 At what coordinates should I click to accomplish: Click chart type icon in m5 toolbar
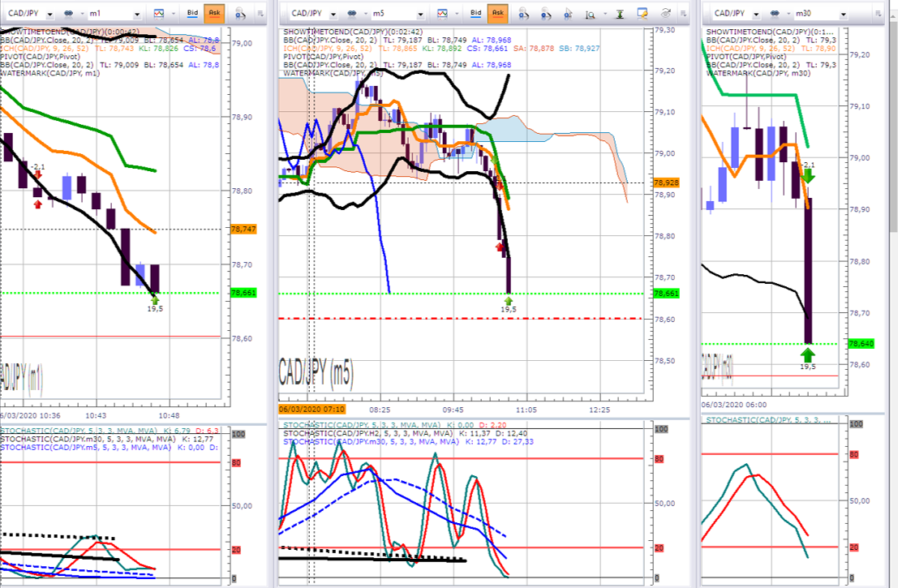[443, 13]
